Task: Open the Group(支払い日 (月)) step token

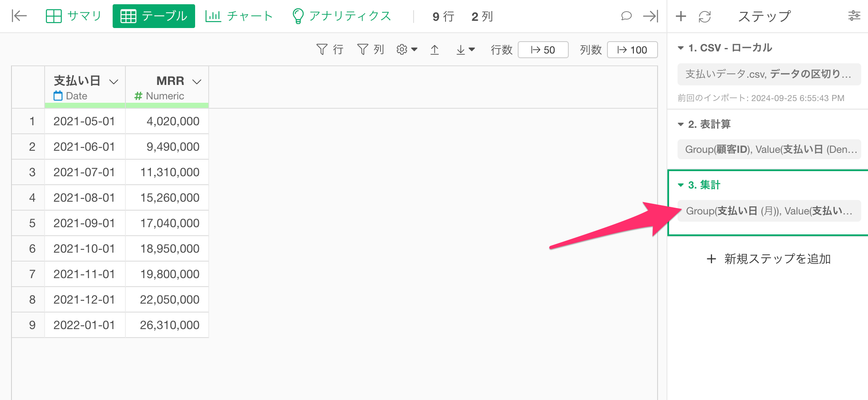Action: [769, 211]
